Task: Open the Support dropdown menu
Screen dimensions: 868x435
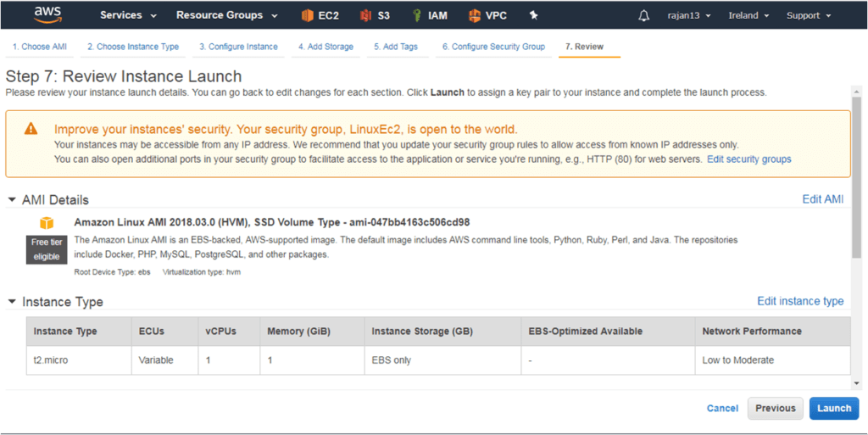Action: click(809, 15)
